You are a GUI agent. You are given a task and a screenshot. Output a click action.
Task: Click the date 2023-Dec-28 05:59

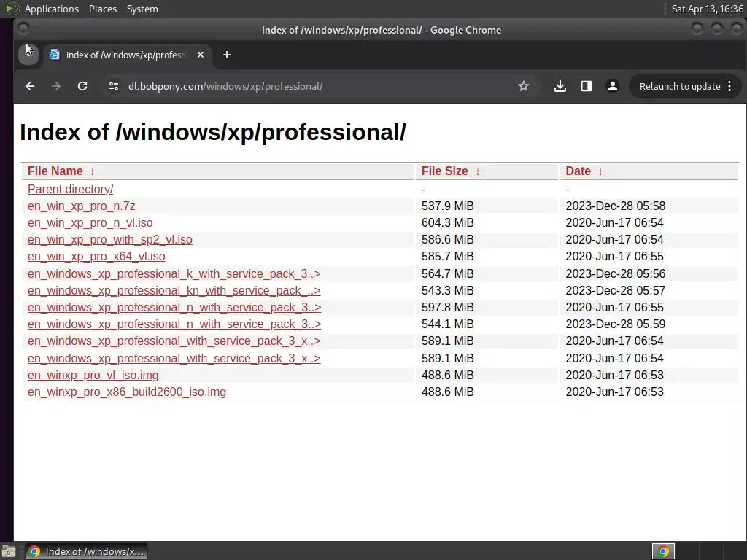coord(615,324)
